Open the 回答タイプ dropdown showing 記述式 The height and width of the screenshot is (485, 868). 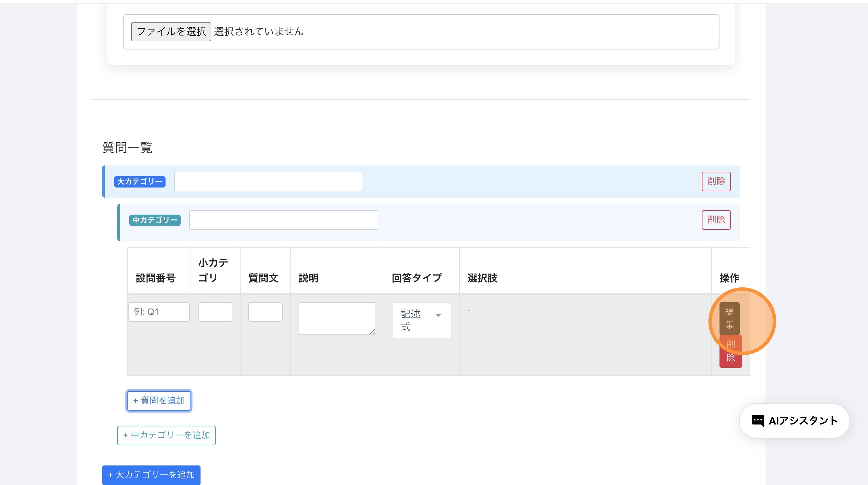pos(421,320)
